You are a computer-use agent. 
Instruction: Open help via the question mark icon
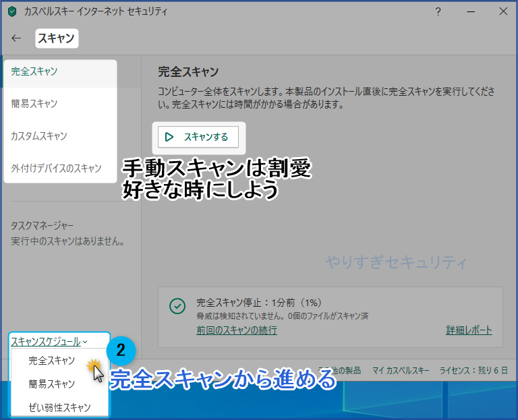point(438,12)
